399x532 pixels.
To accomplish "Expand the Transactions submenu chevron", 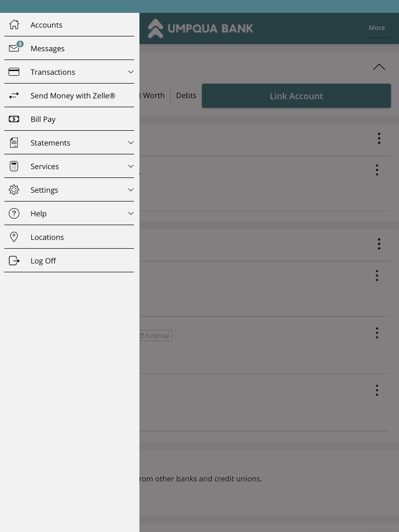I will (131, 72).
